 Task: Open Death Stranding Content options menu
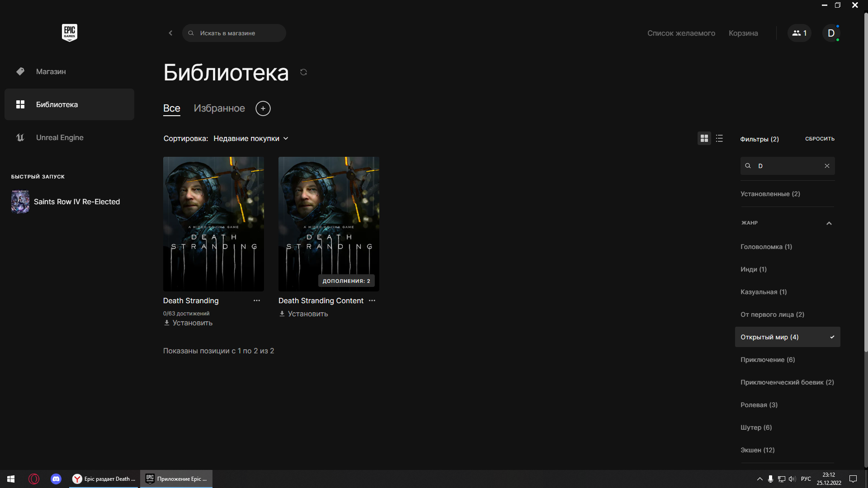(372, 300)
